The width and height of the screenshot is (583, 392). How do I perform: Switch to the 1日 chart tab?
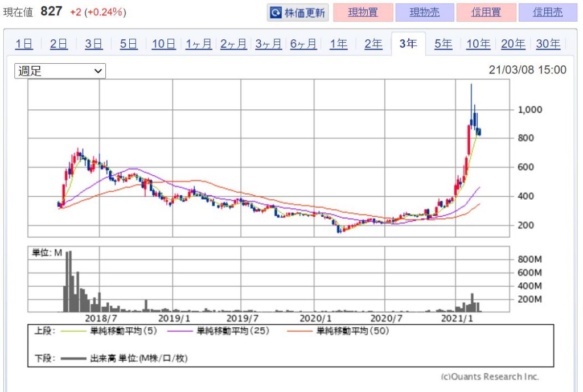(x=24, y=44)
